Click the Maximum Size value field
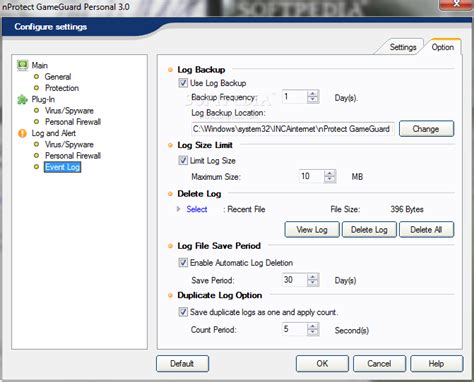 point(311,176)
